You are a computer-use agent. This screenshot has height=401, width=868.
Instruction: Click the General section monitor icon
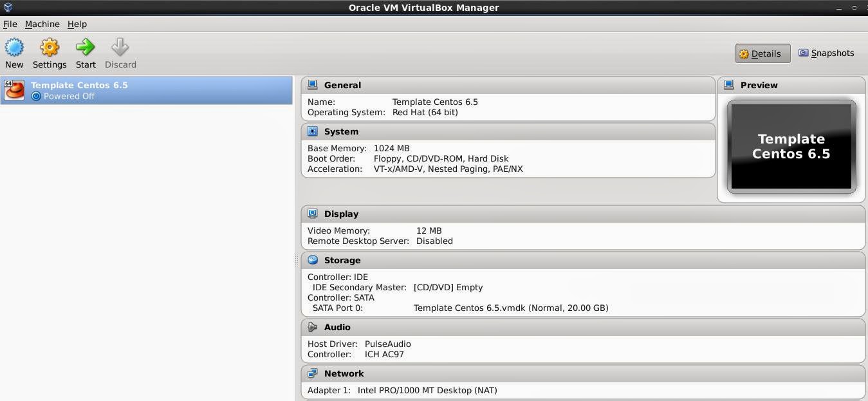[x=313, y=85]
